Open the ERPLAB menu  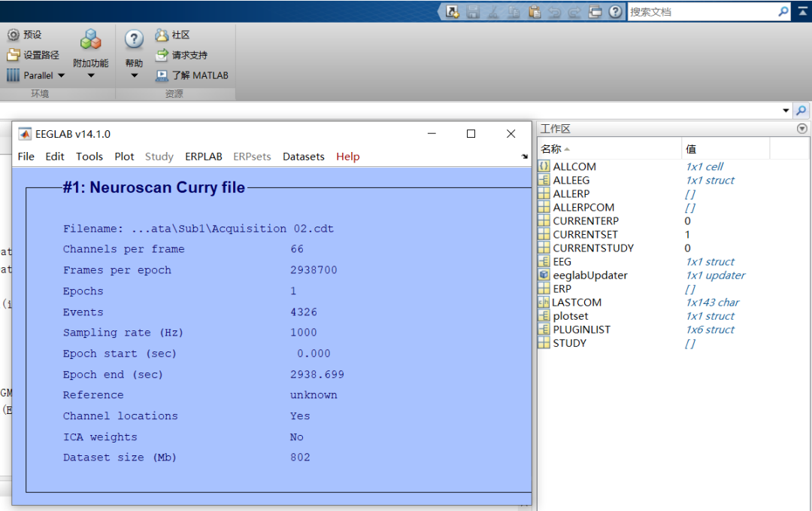point(204,157)
